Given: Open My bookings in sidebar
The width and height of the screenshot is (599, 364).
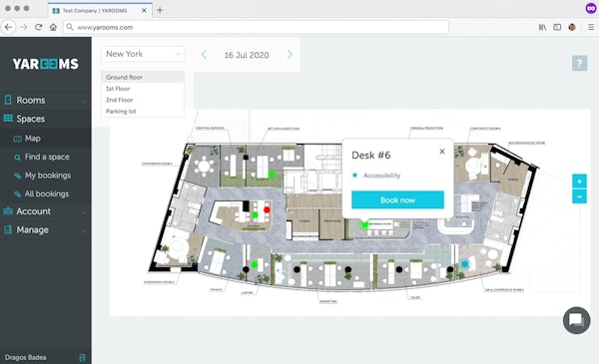Looking at the screenshot, I should click(48, 176).
